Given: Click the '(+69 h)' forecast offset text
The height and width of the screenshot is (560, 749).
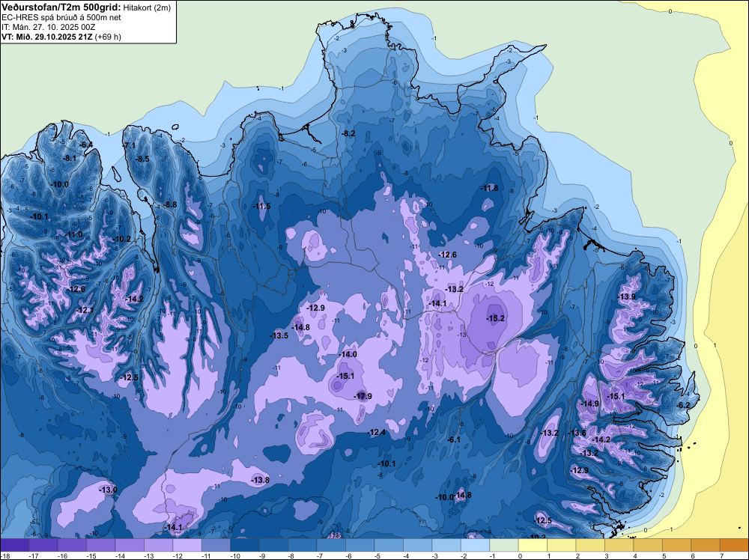Looking at the screenshot, I should click(x=108, y=37).
